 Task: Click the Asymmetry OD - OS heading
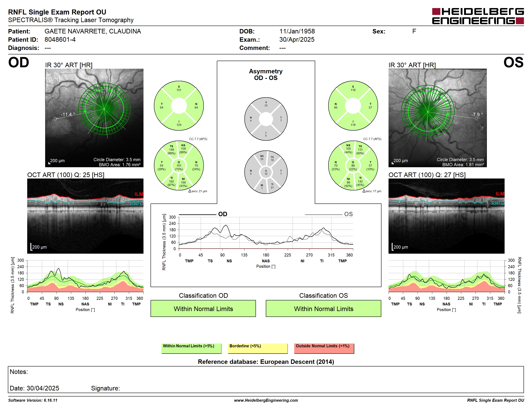coord(266,75)
